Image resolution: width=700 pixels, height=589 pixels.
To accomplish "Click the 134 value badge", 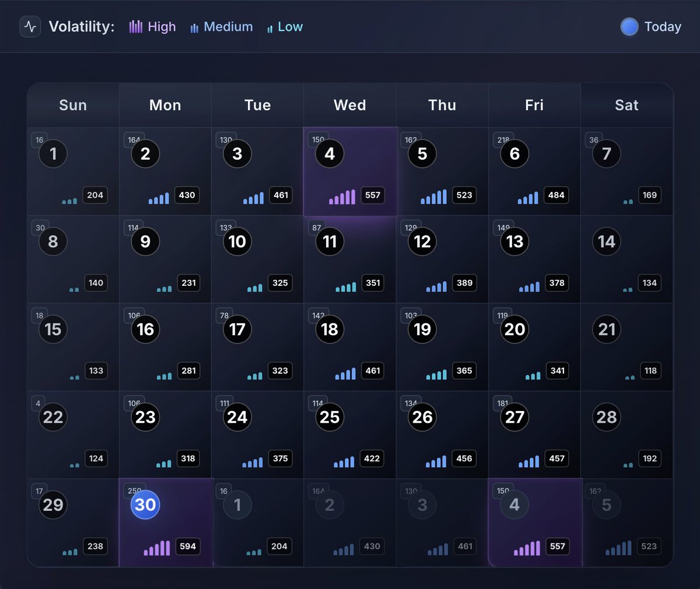I will pos(650,283).
